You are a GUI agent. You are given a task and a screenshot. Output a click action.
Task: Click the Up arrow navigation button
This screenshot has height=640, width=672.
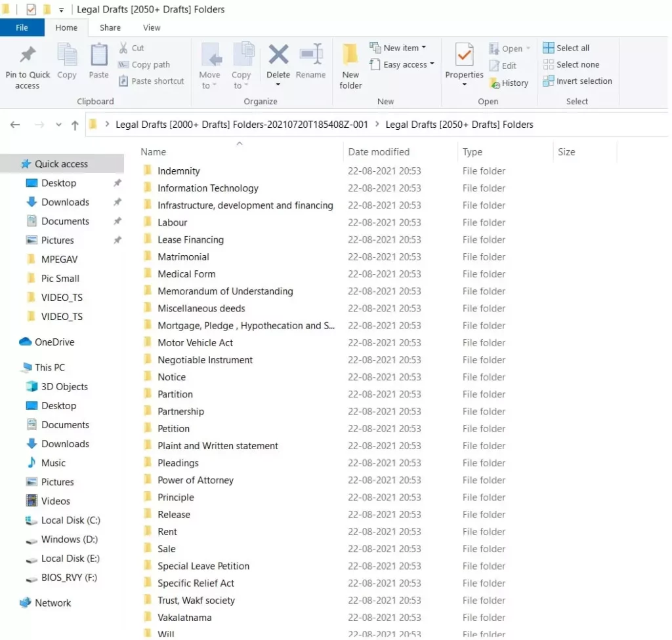click(x=75, y=125)
